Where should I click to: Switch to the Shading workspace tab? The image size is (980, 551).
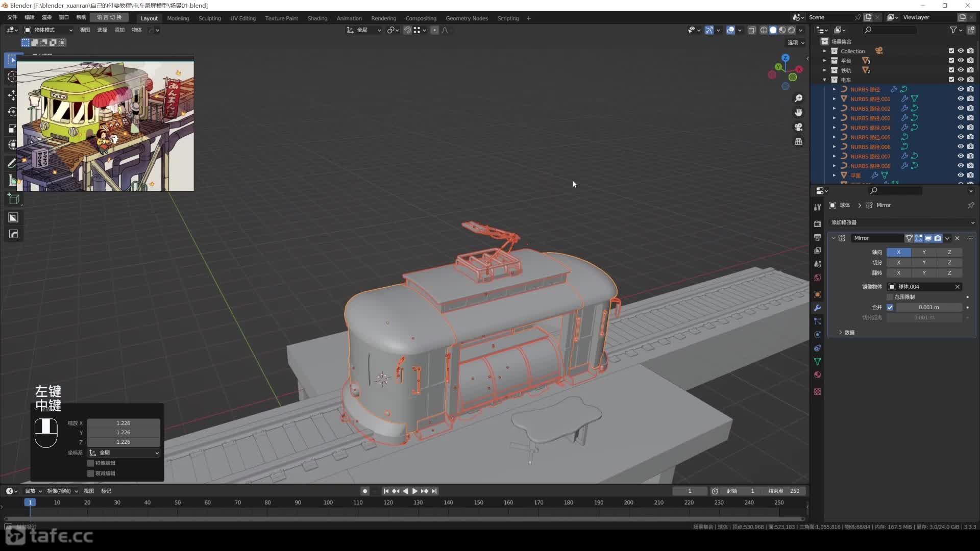pyautogui.click(x=317, y=18)
